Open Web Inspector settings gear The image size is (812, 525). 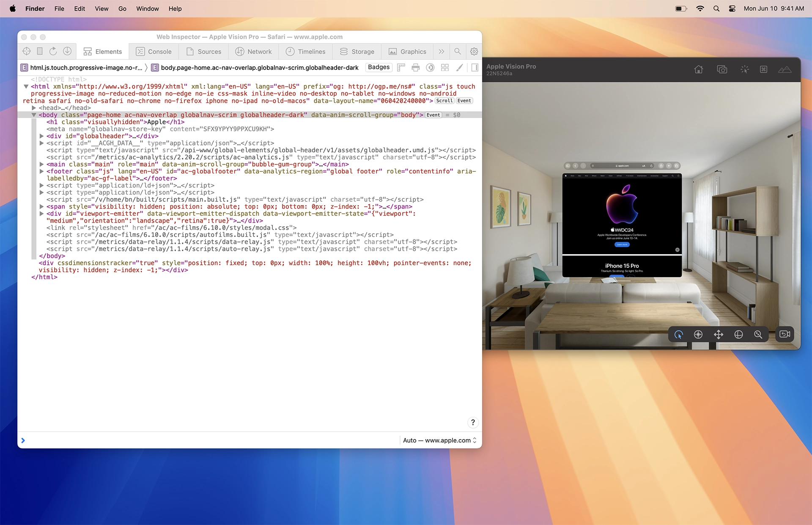474,51
